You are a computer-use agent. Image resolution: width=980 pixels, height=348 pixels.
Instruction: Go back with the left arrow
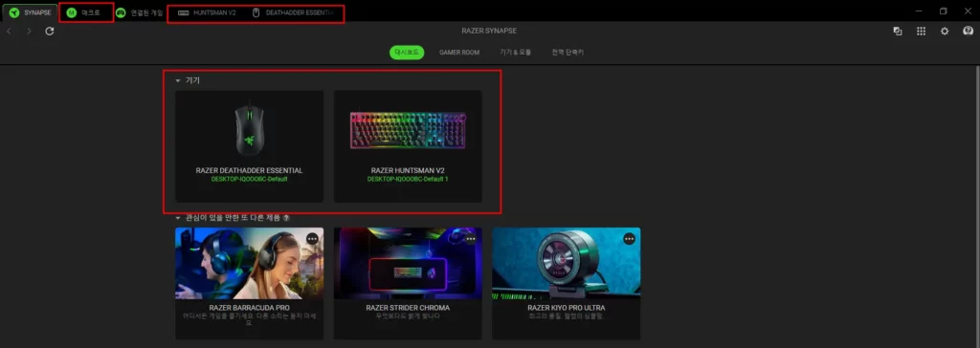9,31
